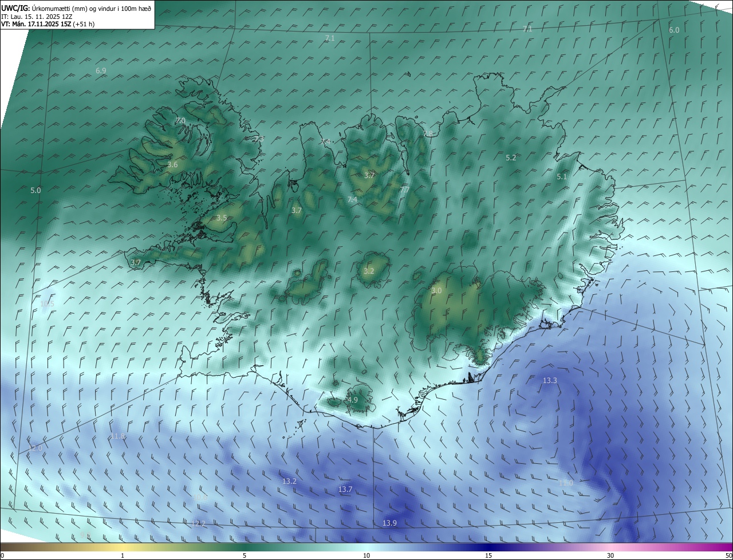Click the 'IT: Lau. 15. 11. 2025 12Z' line
The height and width of the screenshot is (560, 733).
(x=37, y=17)
